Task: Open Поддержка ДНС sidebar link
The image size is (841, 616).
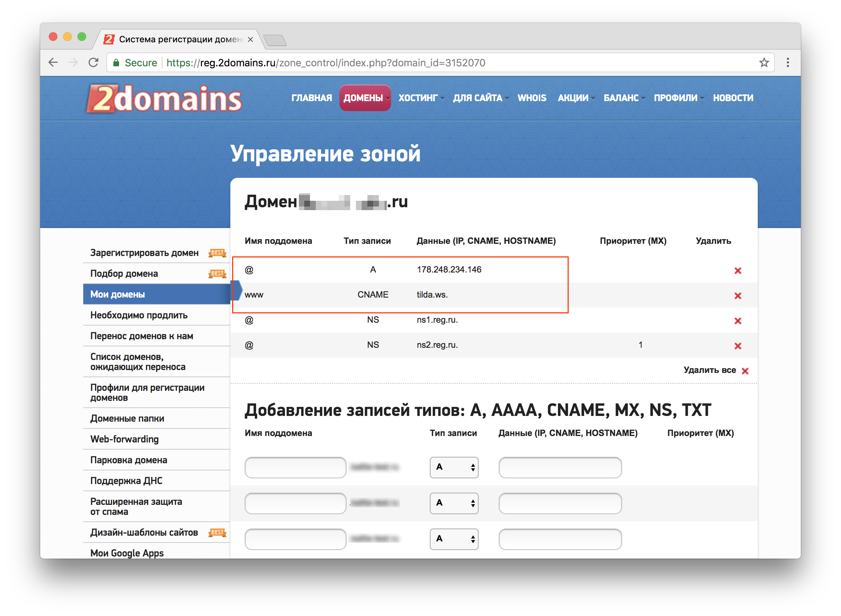Action: click(x=127, y=481)
